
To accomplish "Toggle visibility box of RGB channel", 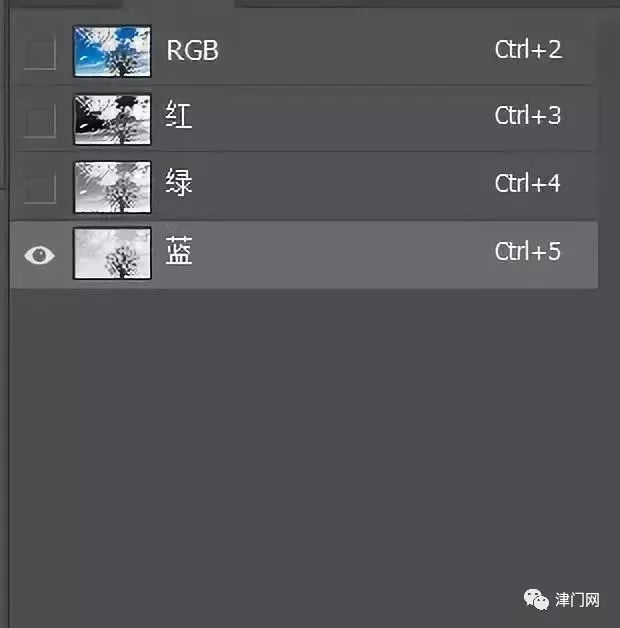I will (x=39, y=53).
